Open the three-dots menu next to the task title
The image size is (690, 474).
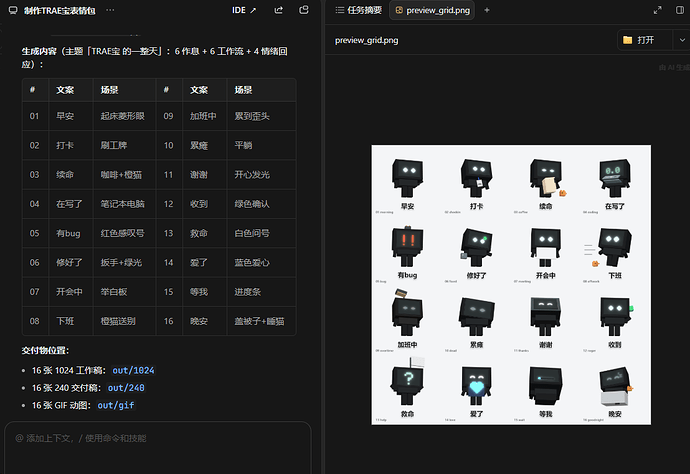(110, 10)
